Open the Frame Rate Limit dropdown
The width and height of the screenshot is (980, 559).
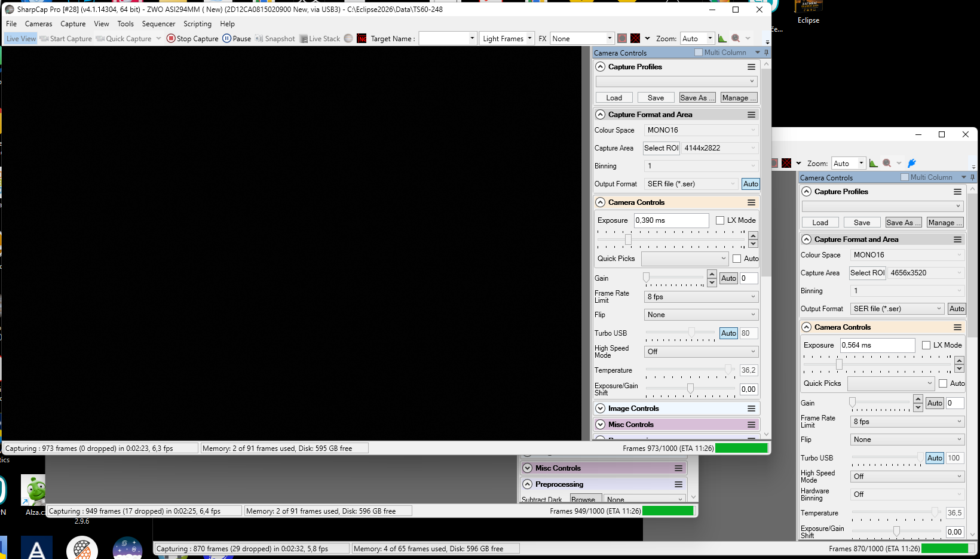coord(701,297)
